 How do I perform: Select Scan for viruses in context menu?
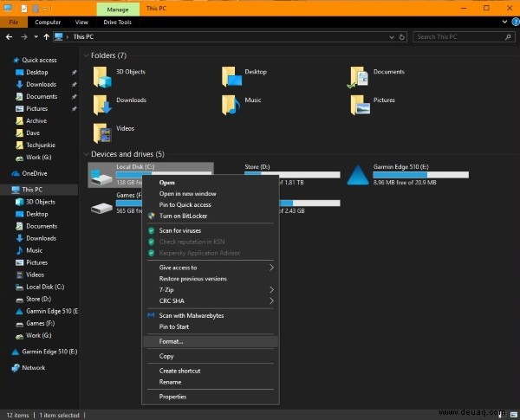[211, 230]
